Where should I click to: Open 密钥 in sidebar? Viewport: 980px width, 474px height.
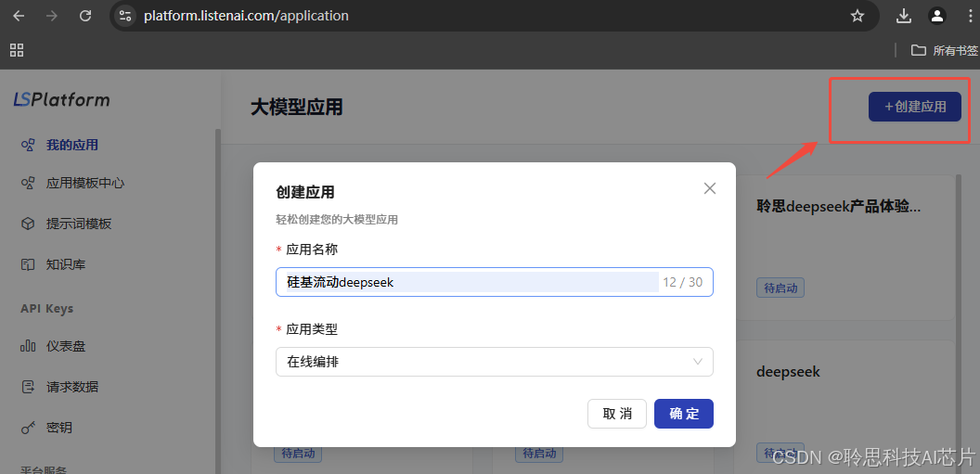(x=58, y=428)
